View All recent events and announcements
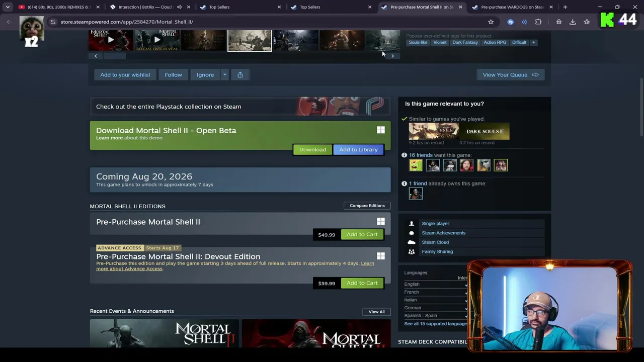Screen dimensions: 644x362 376,312
